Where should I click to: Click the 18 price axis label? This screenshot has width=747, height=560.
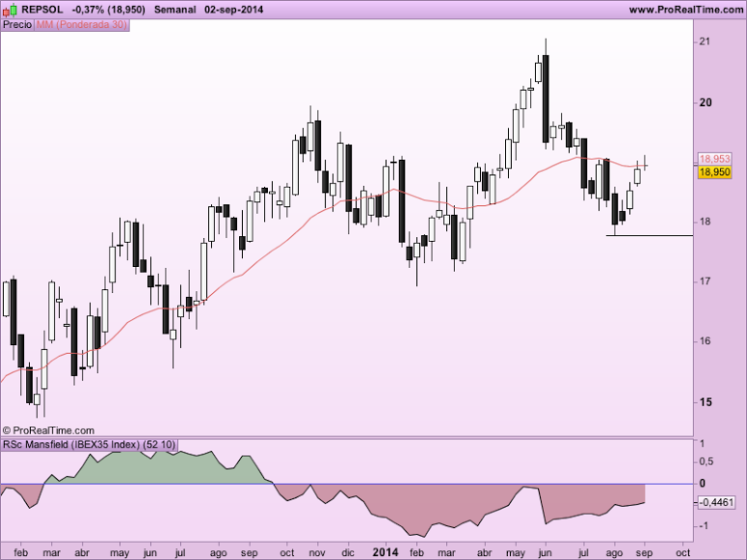coord(705,222)
